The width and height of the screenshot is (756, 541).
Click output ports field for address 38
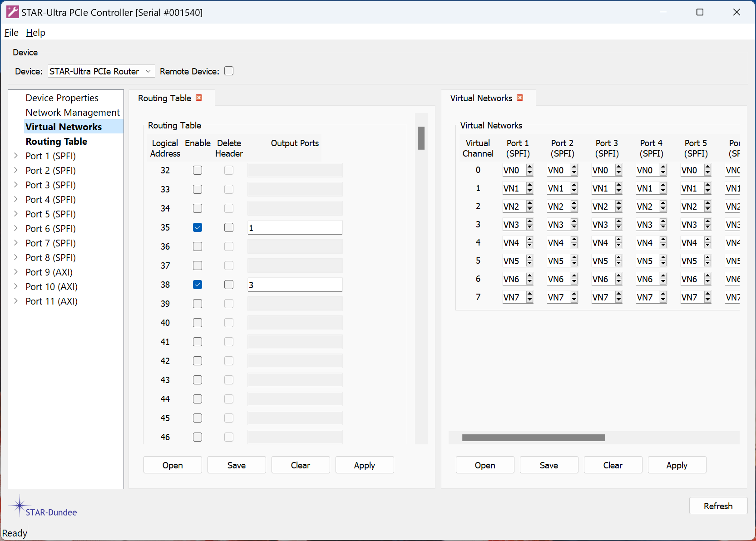pos(295,285)
